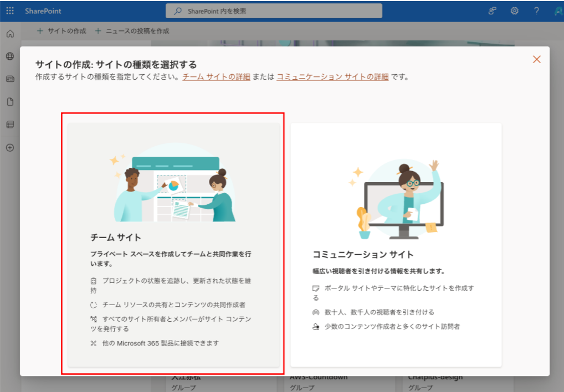Viewport: 564px width, 392px height.
Task: Click text 数十人、数千人の視聴者を引き付ける
Action: pyautogui.click(x=380, y=312)
